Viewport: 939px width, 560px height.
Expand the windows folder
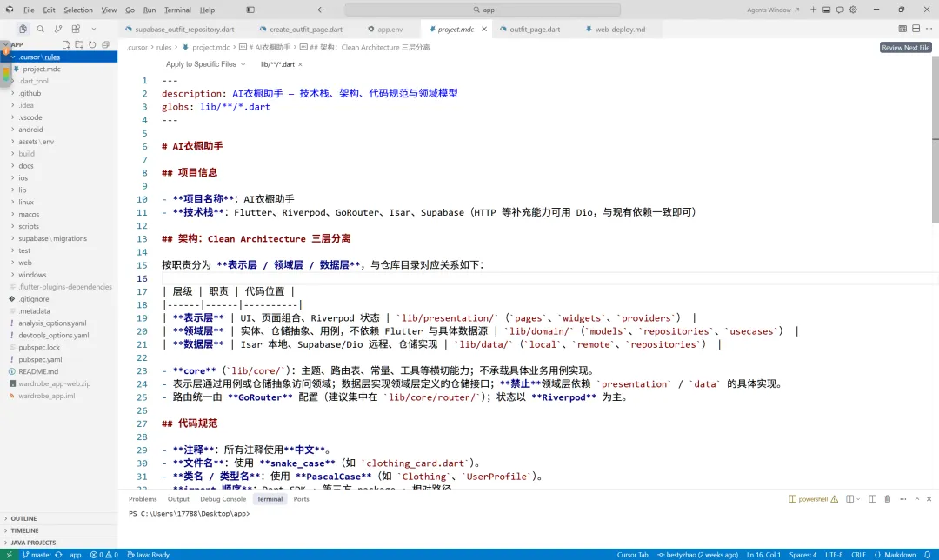coord(59,275)
